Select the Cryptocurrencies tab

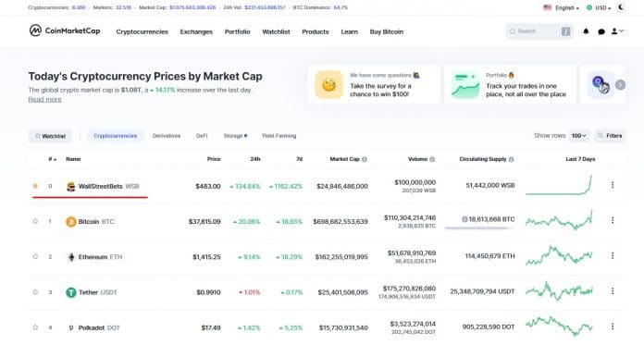(x=115, y=136)
